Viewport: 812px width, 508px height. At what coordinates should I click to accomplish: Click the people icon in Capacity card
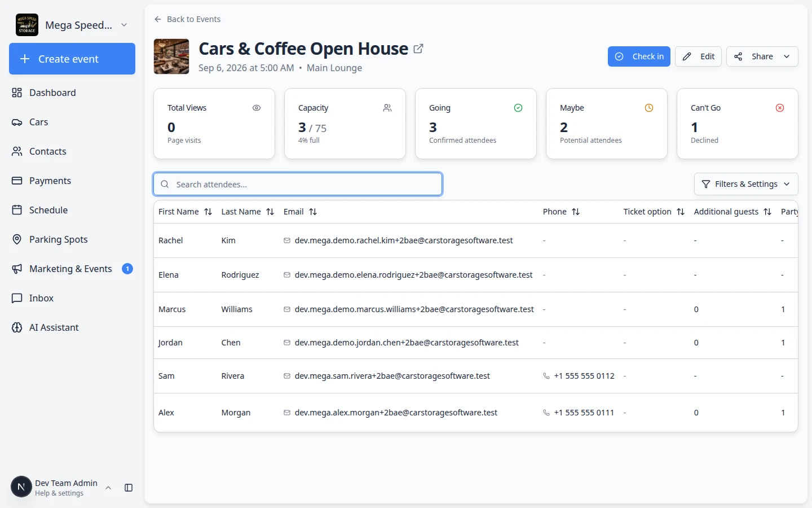point(387,108)
